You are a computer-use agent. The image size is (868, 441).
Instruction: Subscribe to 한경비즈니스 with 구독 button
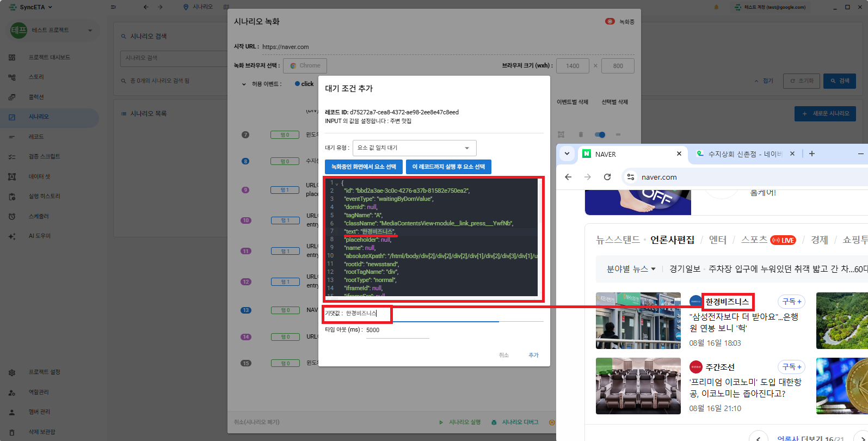(x=792, y=302)
